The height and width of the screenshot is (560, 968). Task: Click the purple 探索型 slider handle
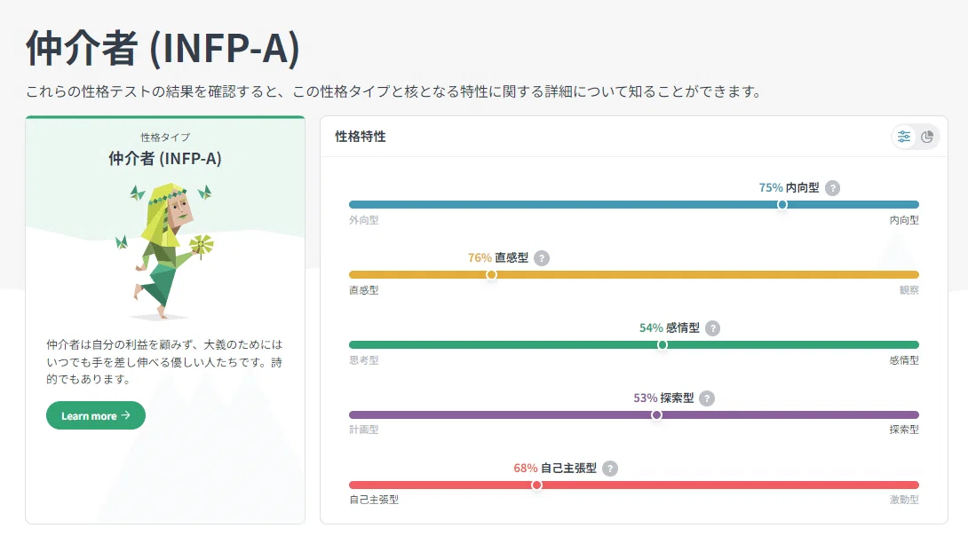coord(657,415)
